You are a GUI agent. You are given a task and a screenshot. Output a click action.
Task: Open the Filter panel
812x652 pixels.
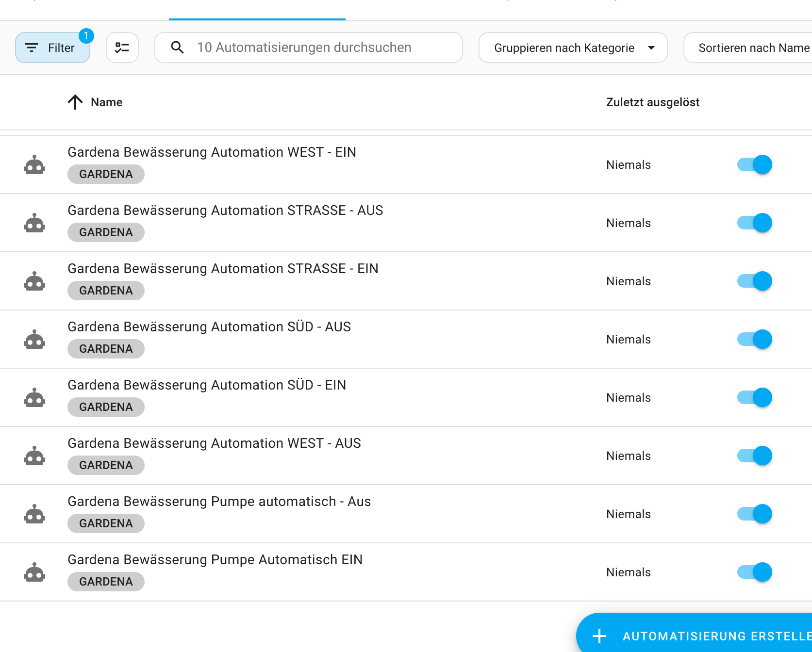click(52, 48)
